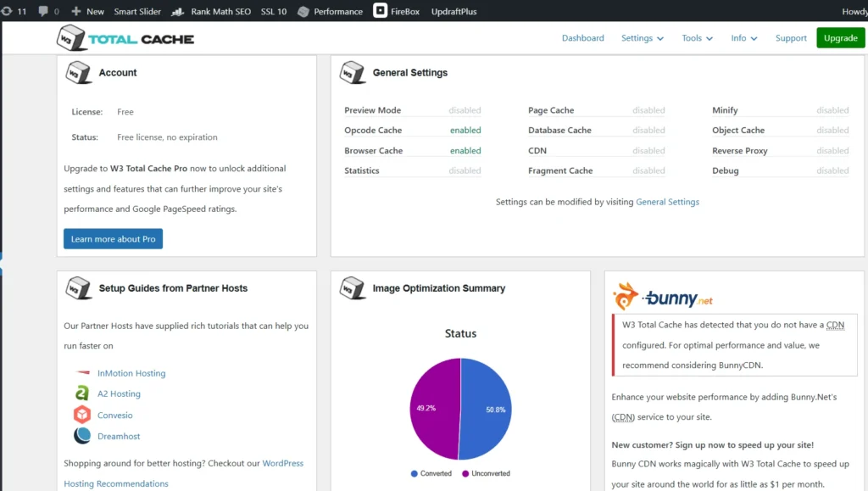Open the InMotion Hosting link
The image size is (868, 491).
pos(131,373)
